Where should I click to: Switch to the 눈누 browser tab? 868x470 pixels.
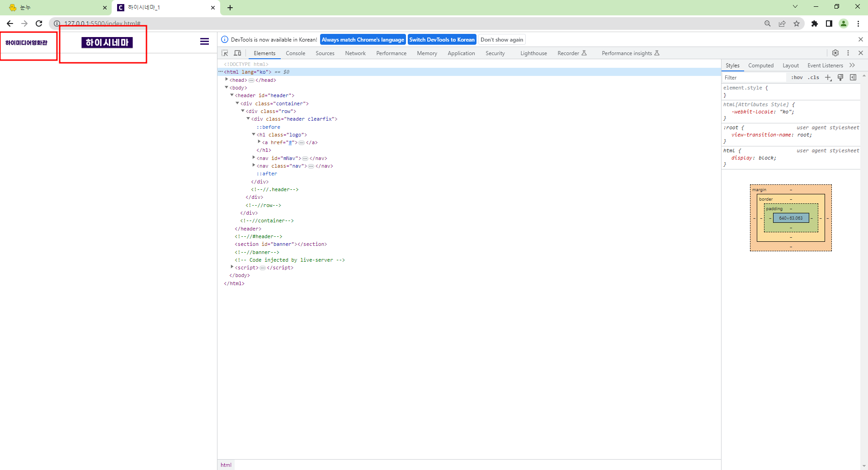pyautogui.click(x=57, y=8)
